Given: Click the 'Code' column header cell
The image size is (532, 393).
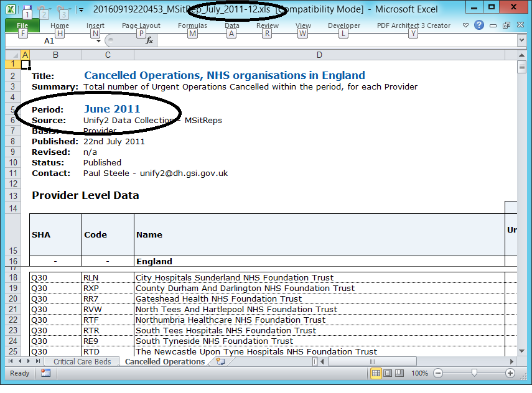Looking at the screenshot, I should coord(108,234).
